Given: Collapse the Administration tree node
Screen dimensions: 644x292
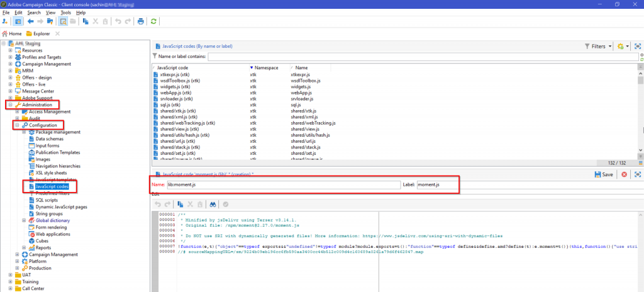Looking at the screenshot, I should [x=11, y=105].
